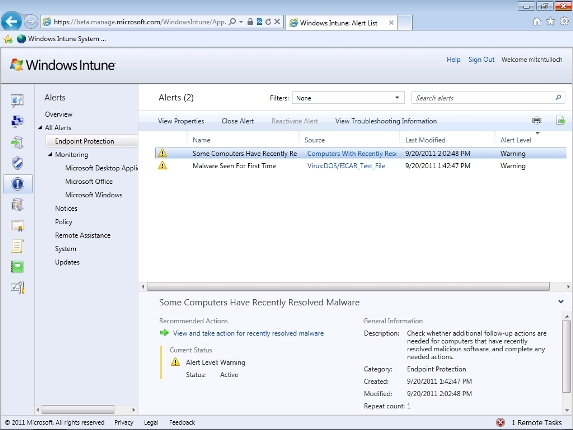Click Sign Out link
This screenshot has width=573, height=430.
(481, 60)
